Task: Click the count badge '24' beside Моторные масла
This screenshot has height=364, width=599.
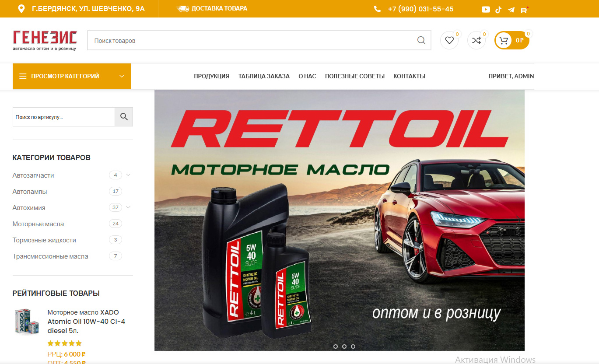Action: (116, 224)
